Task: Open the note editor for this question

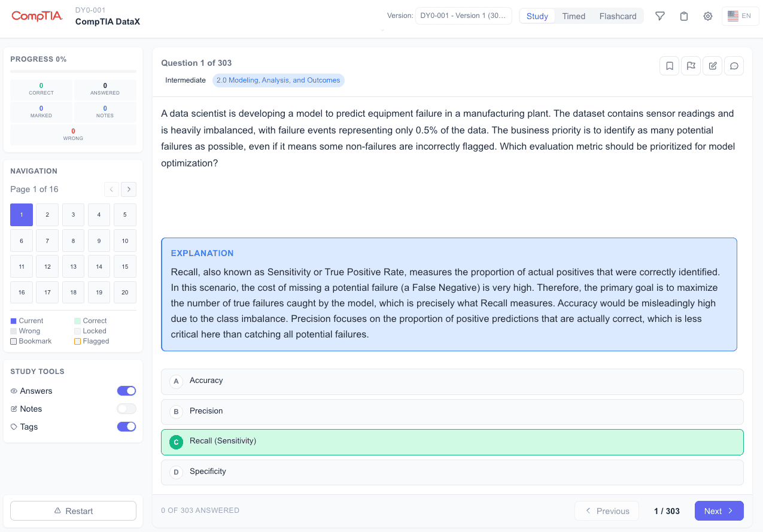Action: click(x=712, y=66)
